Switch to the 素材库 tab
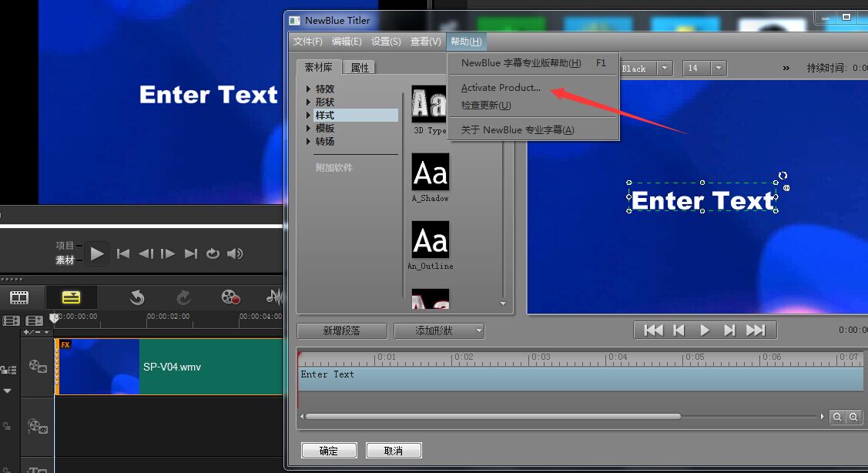This screenshot has width=868, height=473. (318, 67)
